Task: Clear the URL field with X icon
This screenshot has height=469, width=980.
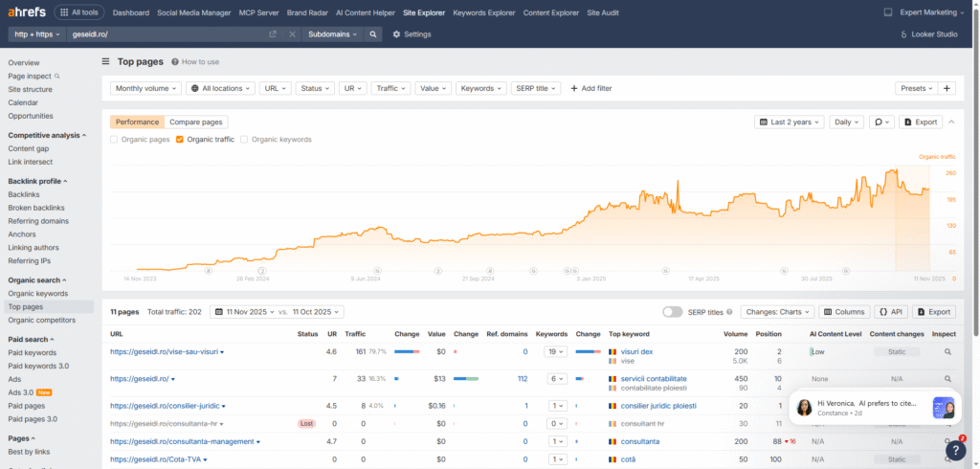Action: [x=291, y=34]
